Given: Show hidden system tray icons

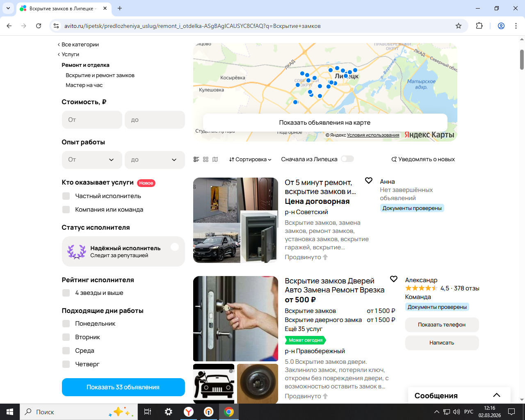Looking at the screenshot, I should point(436,412).
